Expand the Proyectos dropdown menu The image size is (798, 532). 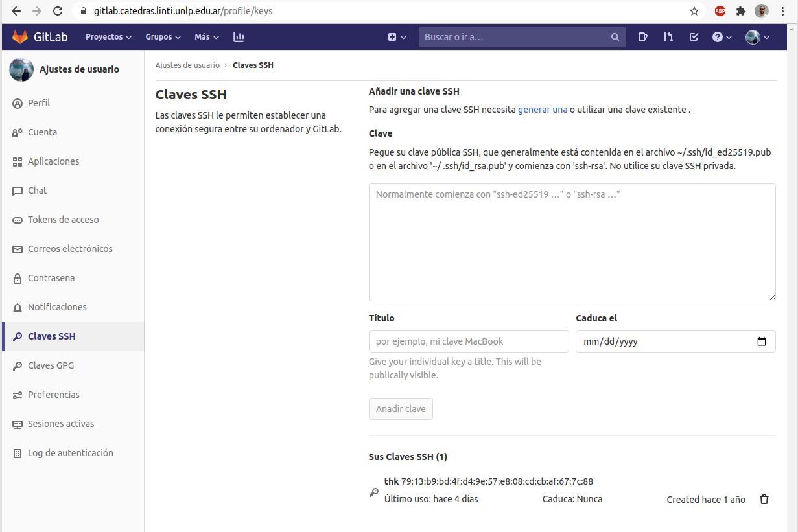(x=108, y=37)
